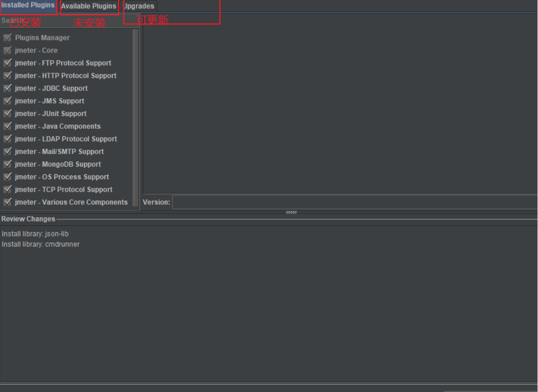Select jmeter - Various Core Components label
Viewport: 538px width, 392px height.
71,202
